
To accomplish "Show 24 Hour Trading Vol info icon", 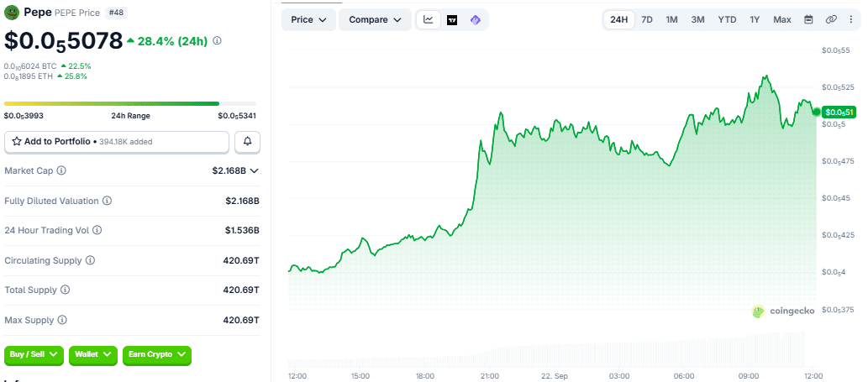I will pyautogui.click(x=97, y=230).
